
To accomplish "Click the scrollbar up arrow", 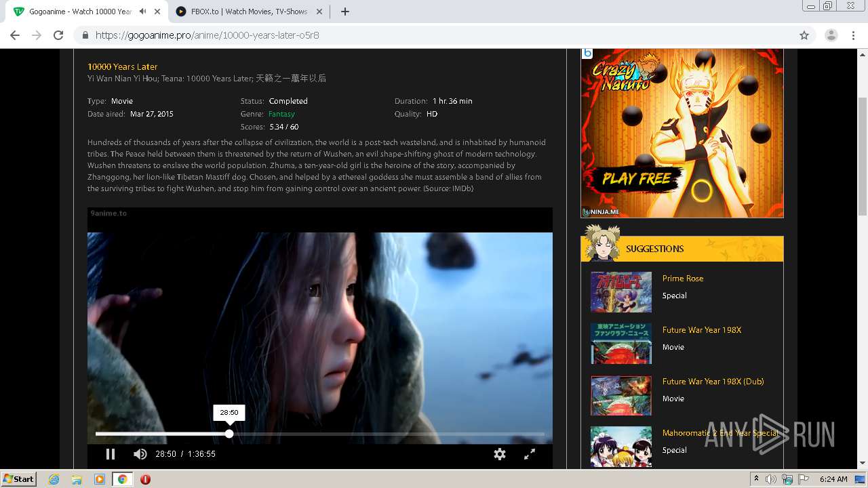I will 863,54.
